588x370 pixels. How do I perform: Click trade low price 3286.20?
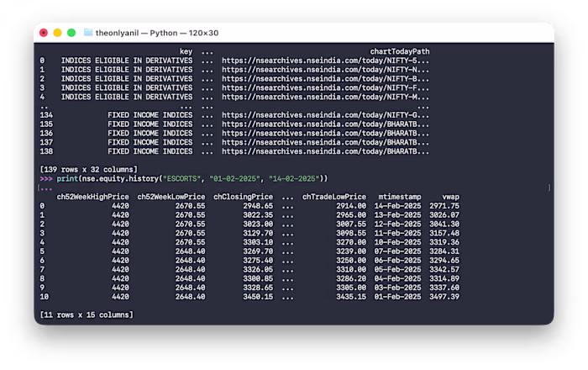(351, 278)
